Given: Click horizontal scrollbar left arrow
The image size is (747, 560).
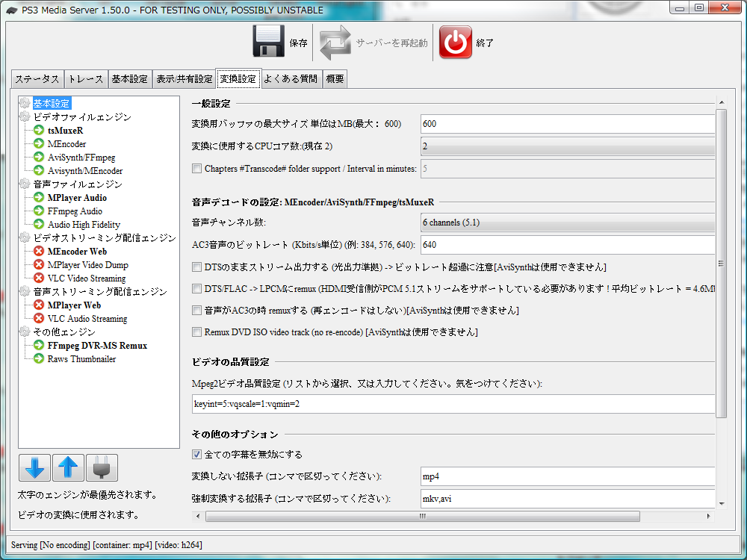Looking at the screenshot, I should 198,516.
